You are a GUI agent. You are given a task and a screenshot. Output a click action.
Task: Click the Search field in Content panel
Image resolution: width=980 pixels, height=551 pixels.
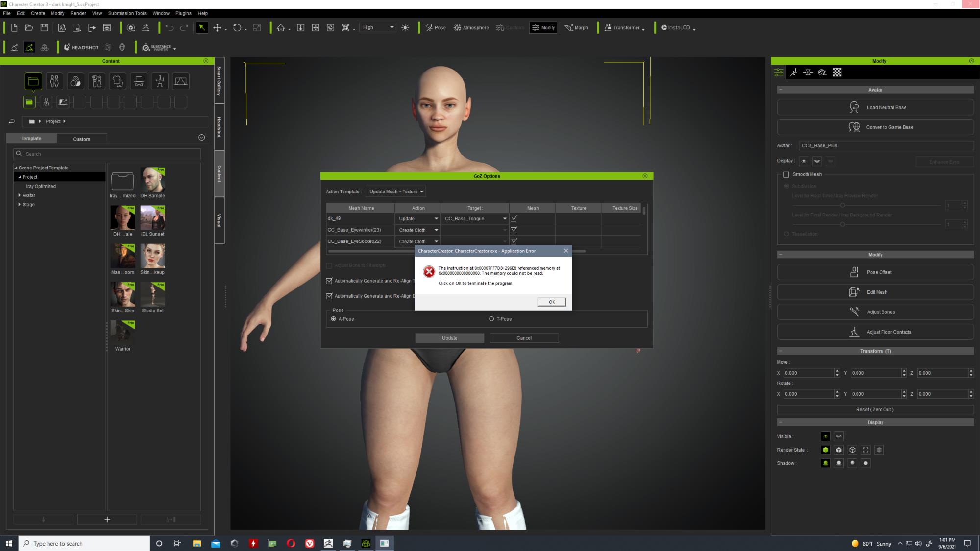pos(107,154)
